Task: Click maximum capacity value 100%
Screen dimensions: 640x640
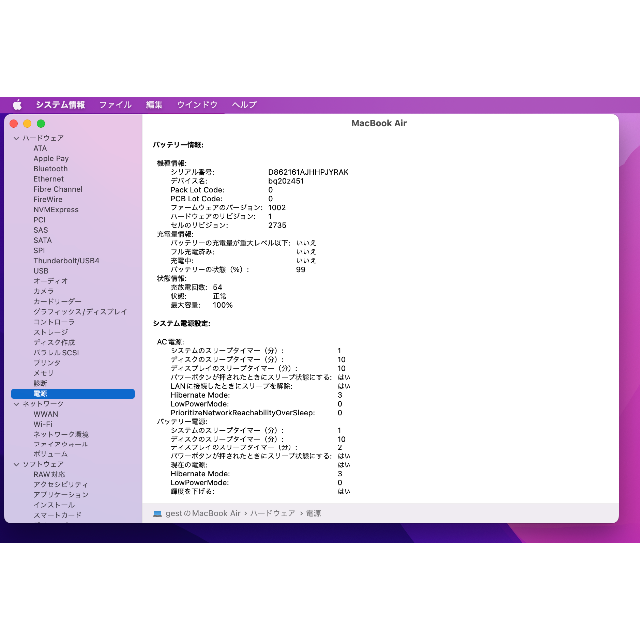Action: [x=222, y=305]
